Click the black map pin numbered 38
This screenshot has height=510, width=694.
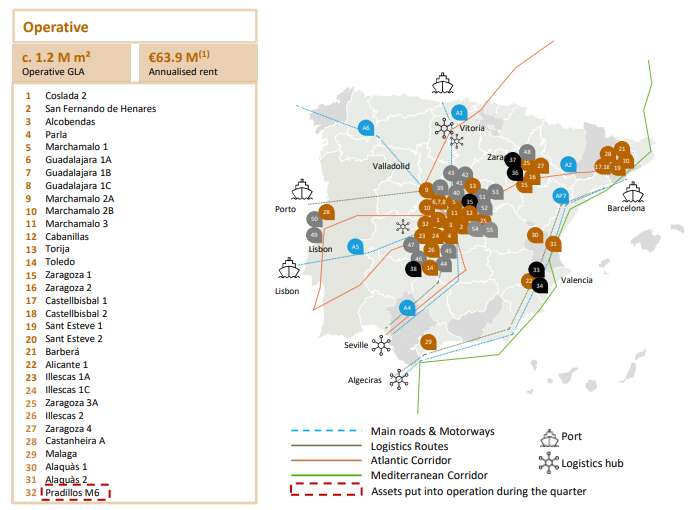413,268
